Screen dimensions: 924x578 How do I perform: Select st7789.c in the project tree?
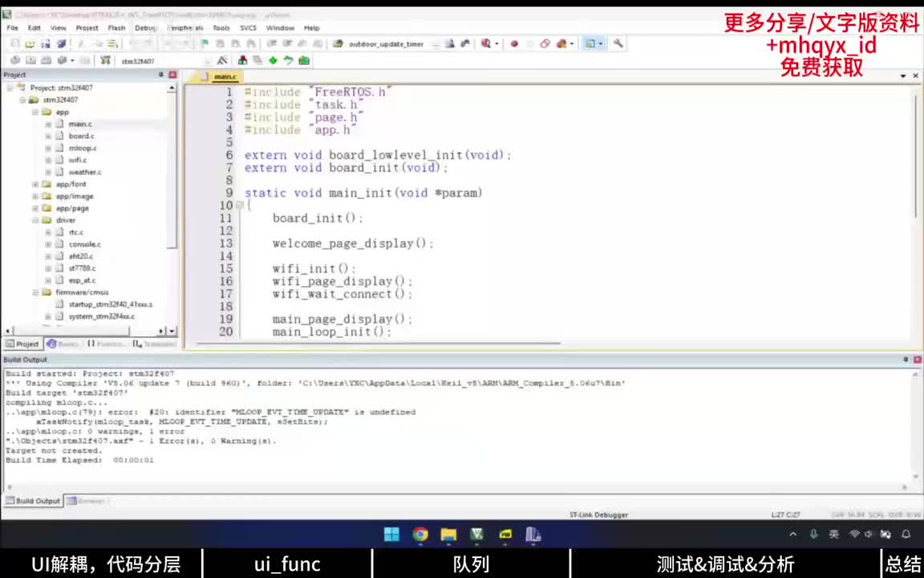pyautogui.click(x=82, y=268)
